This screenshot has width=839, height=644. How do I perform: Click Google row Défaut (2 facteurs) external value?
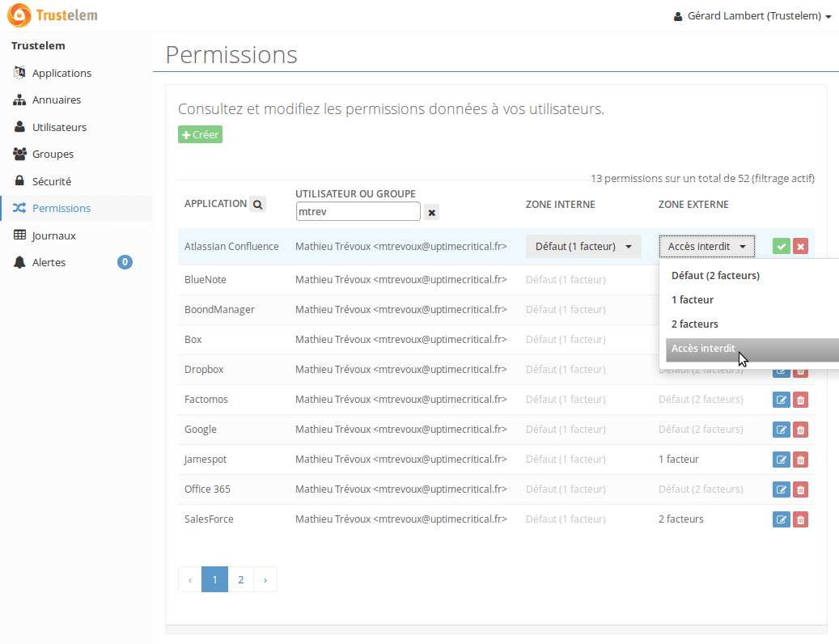pyautogui.click(x=701, y=430)
